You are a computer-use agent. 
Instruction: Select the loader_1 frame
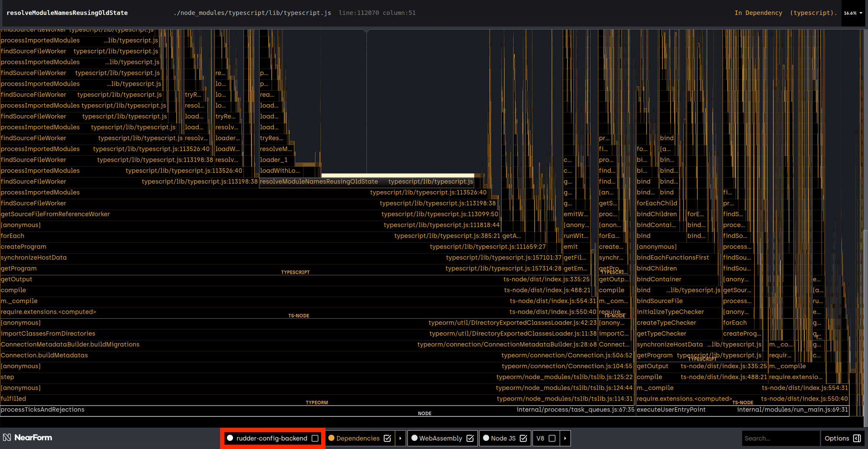coord(277,160)
